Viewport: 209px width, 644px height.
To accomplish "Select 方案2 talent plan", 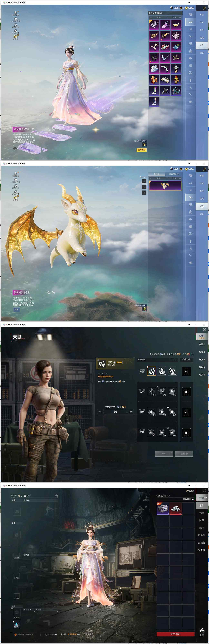I will coord(201,345).
